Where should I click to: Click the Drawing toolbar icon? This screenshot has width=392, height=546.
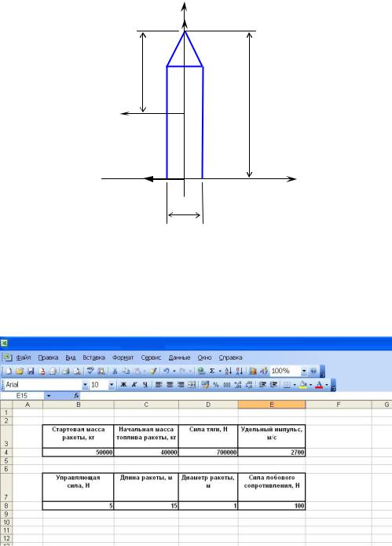point(264,371)
